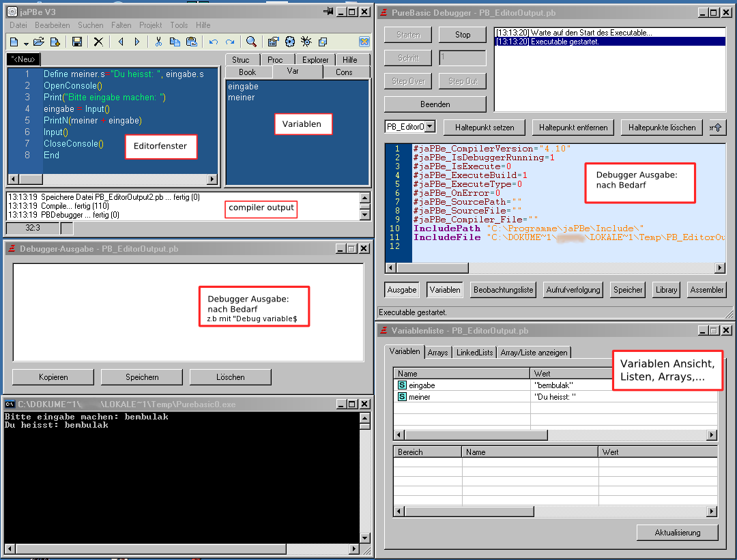This screenshot has height=560, width=737.
Task: Open the PB_EditorOutput source file dropdown
Action: pos(430,127)
